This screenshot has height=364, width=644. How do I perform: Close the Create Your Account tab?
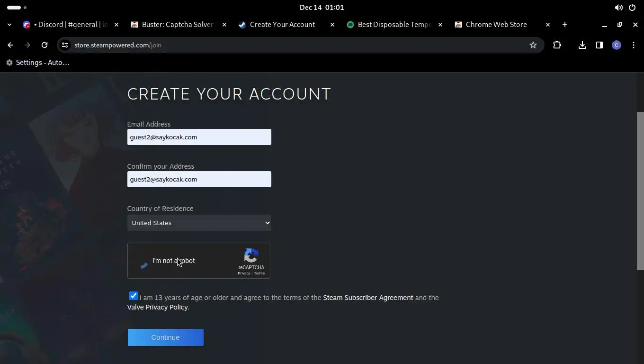click(x=332, y=25)
